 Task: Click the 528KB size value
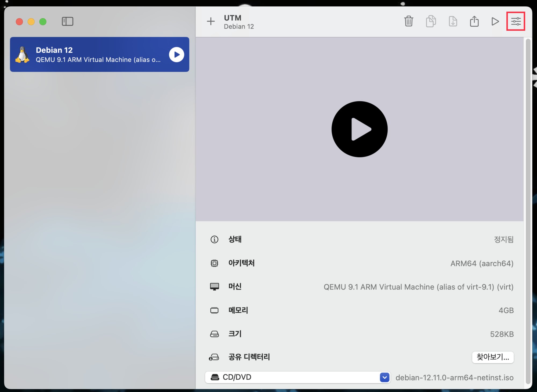[x=502, y=334]
